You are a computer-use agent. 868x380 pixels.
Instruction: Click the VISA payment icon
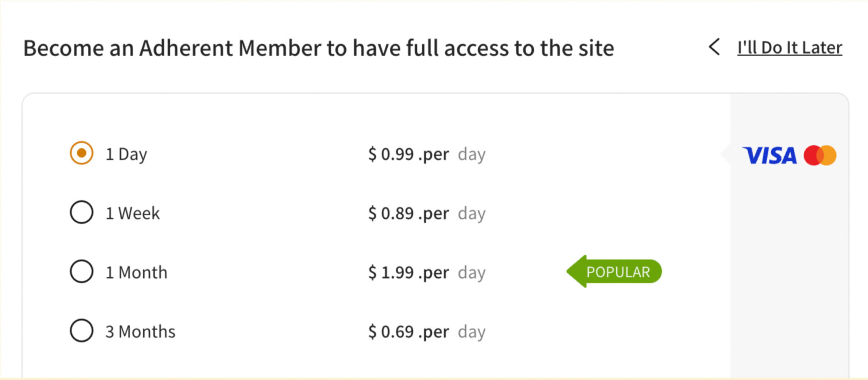coord(770,155)
